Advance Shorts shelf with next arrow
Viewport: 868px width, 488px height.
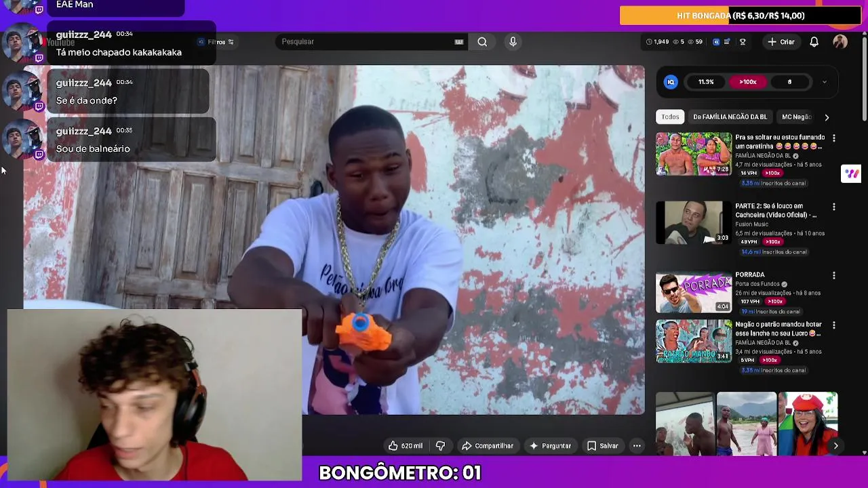coord(835,445)
